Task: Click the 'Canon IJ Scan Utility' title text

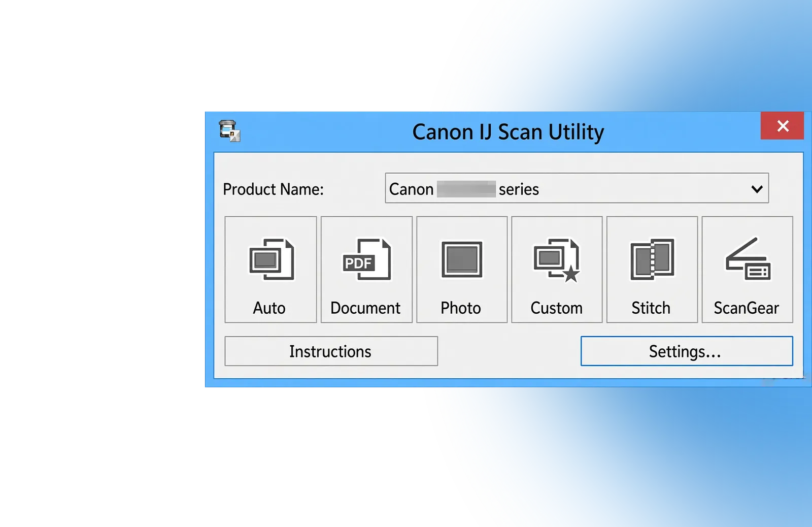Action: click(508, 132)
